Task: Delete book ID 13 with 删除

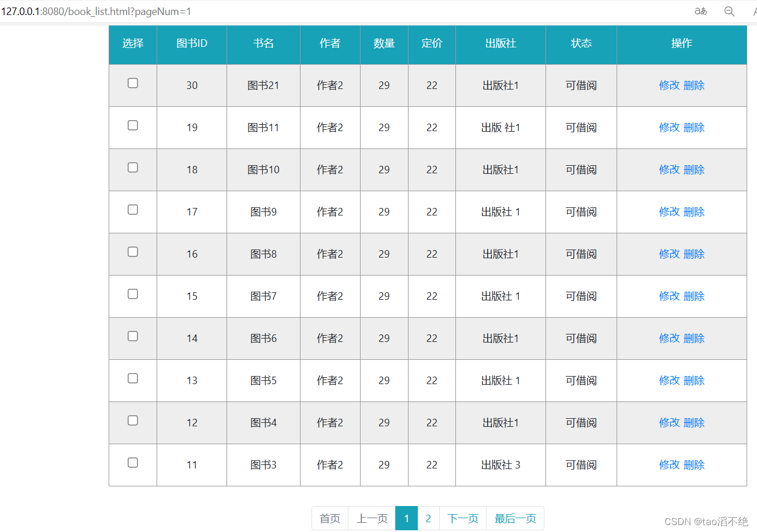Action: click(x=694, y=381)
